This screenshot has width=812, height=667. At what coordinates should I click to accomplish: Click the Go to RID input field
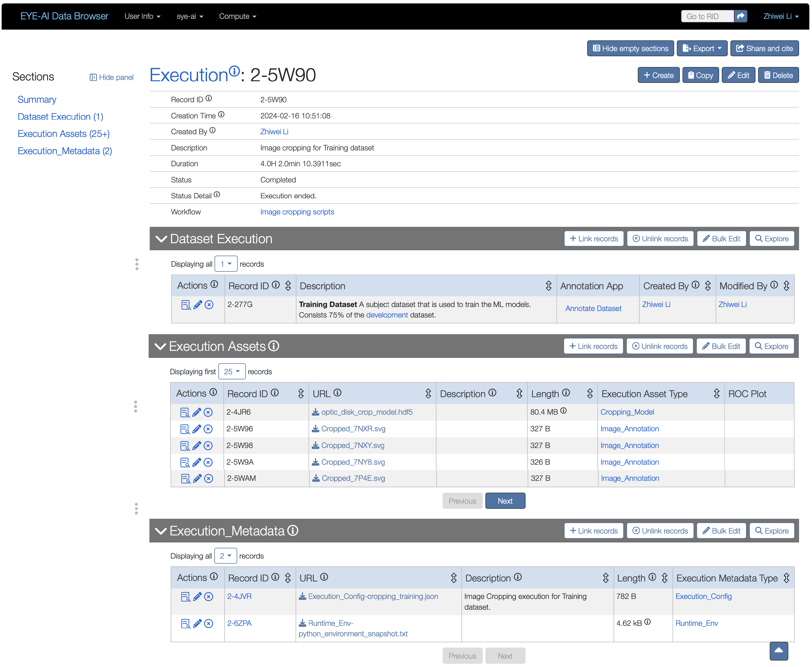click(x=707, y=16)
